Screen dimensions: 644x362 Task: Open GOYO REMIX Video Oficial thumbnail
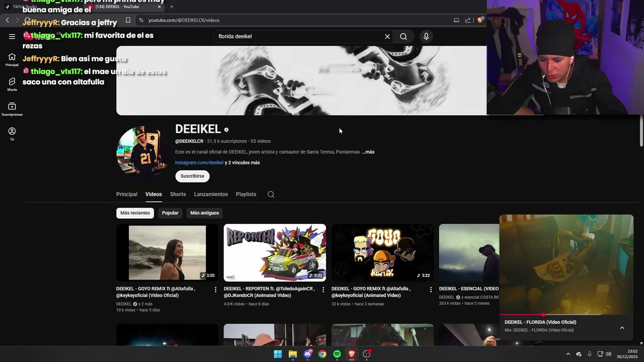point(167,252)
